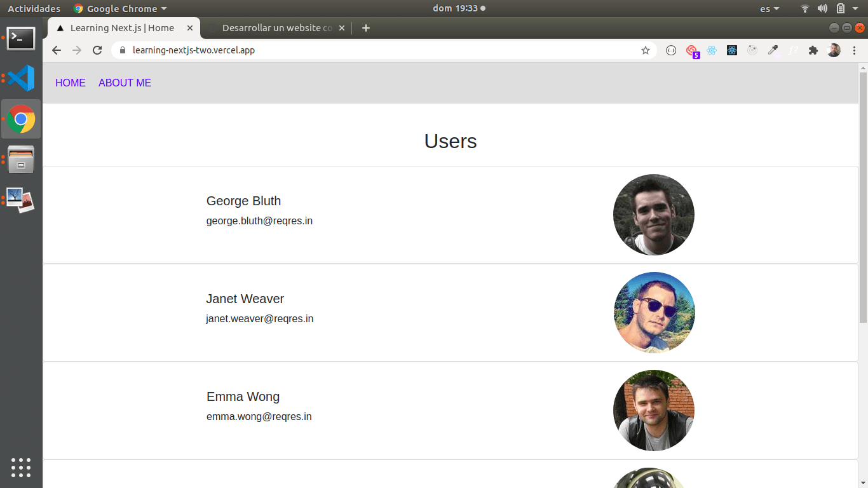
Task: Reload the current page
Action: click(x=97, y=50)
